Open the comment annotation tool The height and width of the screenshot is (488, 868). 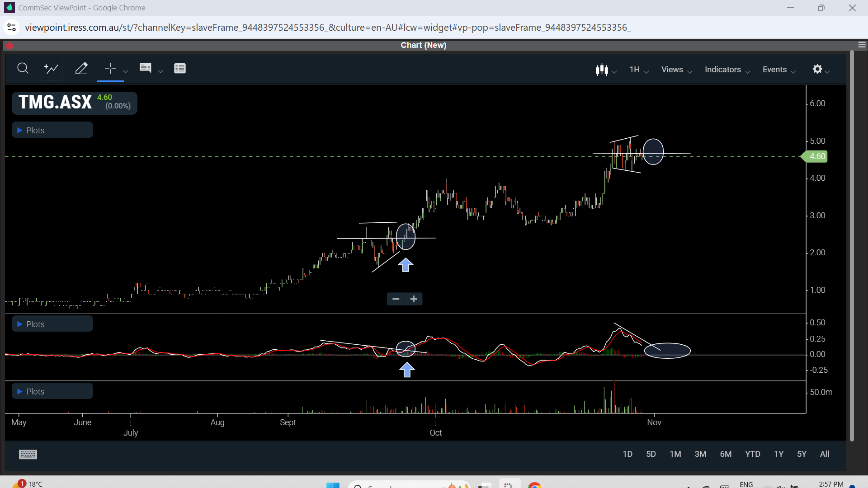[x=145, y=69]
